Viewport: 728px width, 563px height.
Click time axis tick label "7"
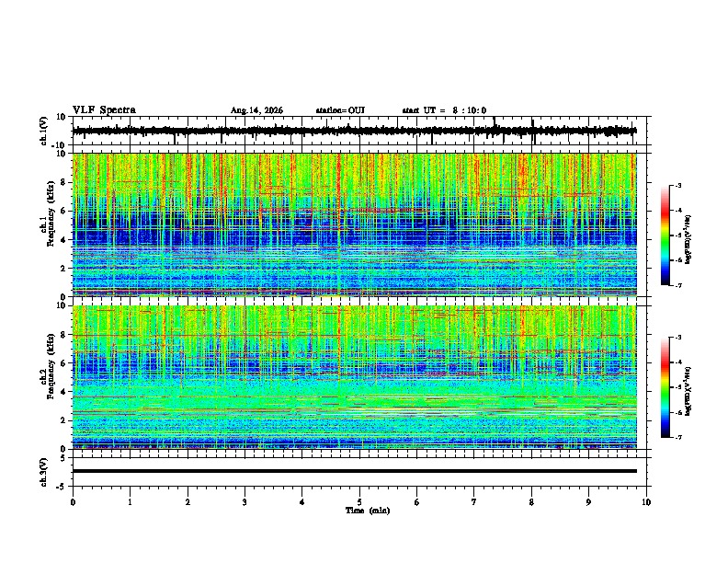tap(474, 502)
